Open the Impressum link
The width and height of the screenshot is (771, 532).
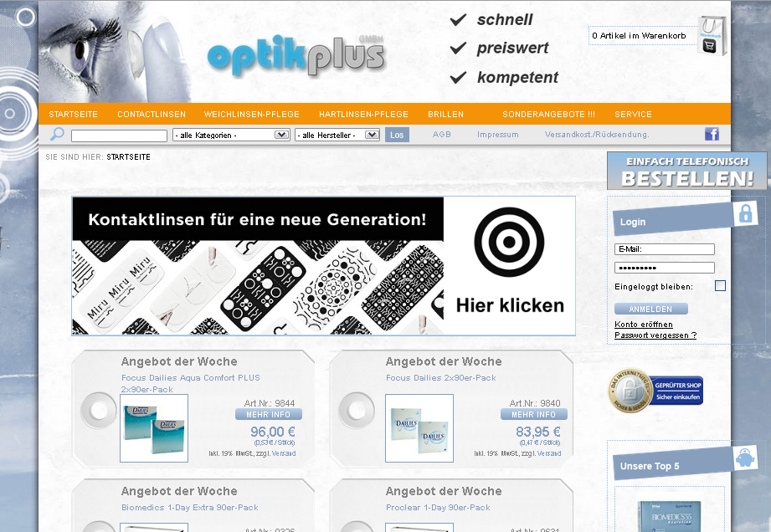(497, 134)
